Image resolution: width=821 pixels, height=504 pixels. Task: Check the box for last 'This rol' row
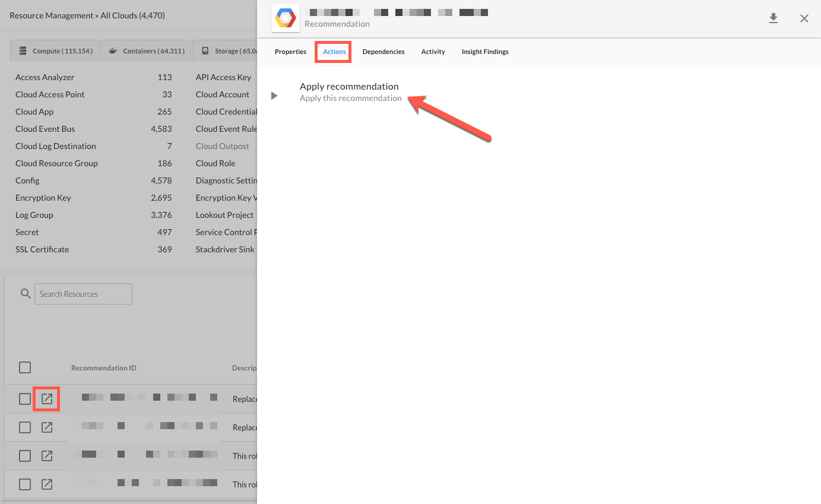pyautogui.click(x=25, y=484)
